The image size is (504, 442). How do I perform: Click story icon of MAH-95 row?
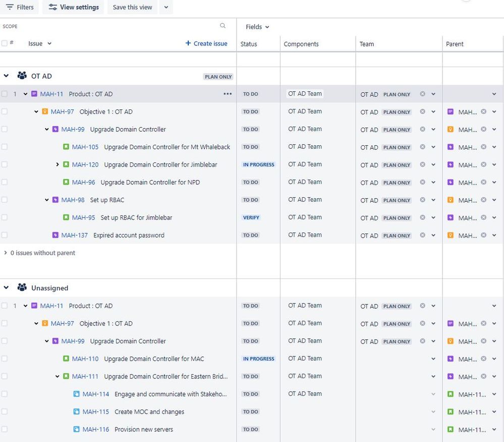(x=66, y=217)
